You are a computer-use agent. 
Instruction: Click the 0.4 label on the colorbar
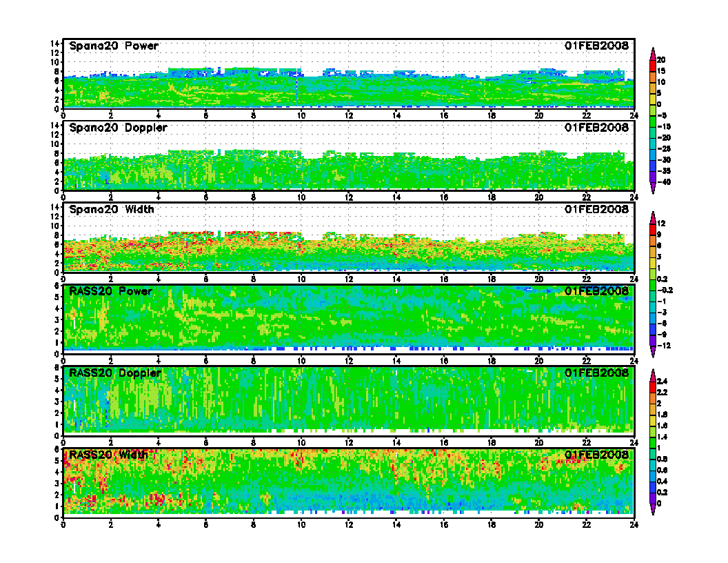pos(662,482)
